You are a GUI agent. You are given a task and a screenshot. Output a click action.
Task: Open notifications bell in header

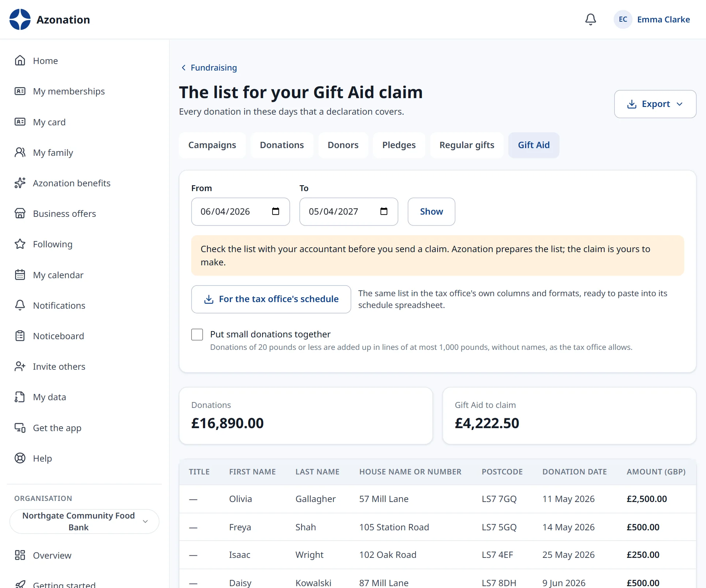click(x=591, y=19)
